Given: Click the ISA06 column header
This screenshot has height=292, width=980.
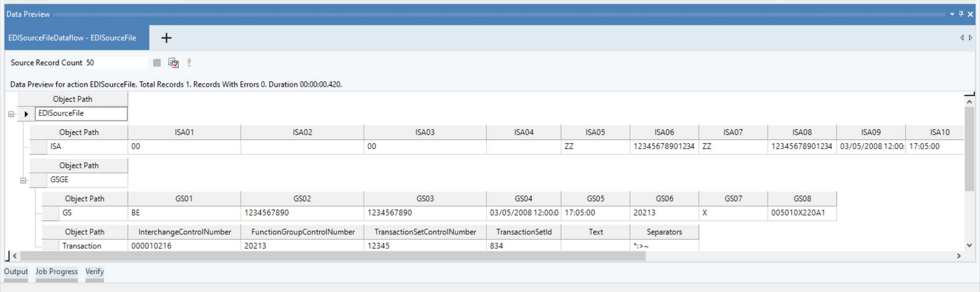Looking at the screenshot, I should 664,132.
